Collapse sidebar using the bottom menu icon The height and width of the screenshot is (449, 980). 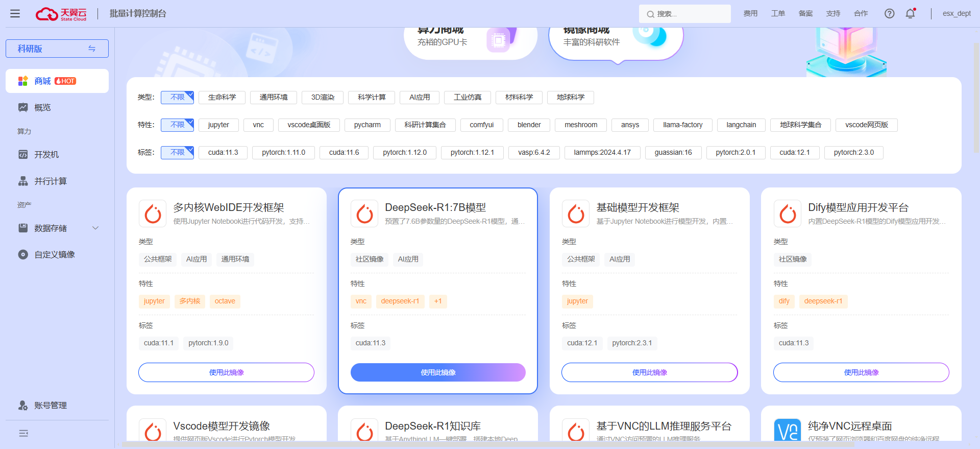[23, 434]
